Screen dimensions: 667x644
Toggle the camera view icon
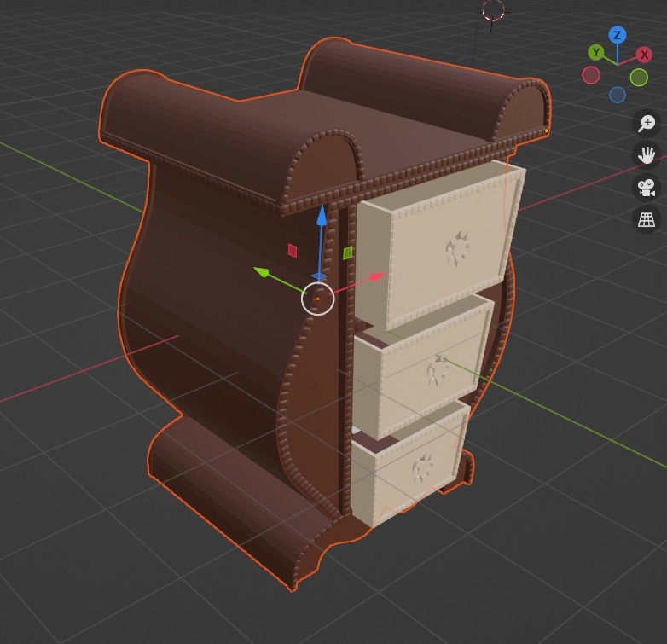[x=647, y=188]
